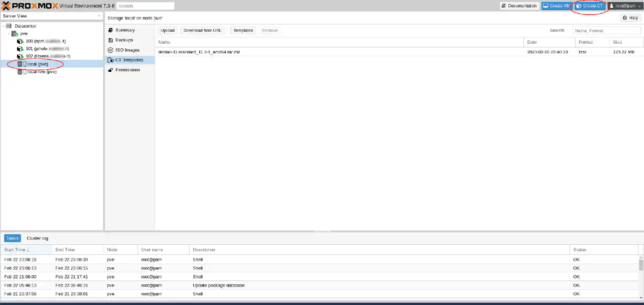Viewport: 644px width, 305px height.
Task: Select task started Feb 22 21:06:00
Action: 319,277
